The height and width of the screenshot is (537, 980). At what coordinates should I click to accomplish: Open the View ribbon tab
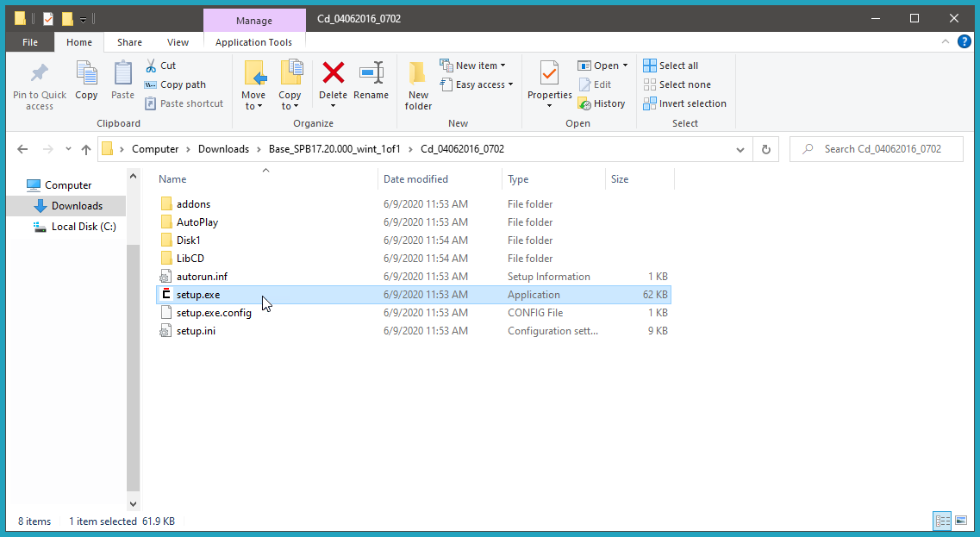178,42
